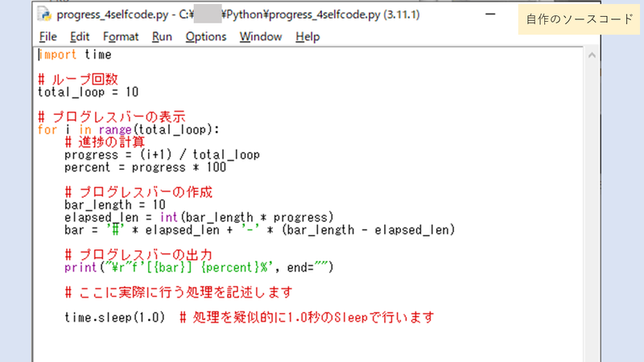The width and height of the screenshot is (644, 362).
Task: Minimize the IDLE editor window
Action: pyautogui.click(x=490, y=14)
